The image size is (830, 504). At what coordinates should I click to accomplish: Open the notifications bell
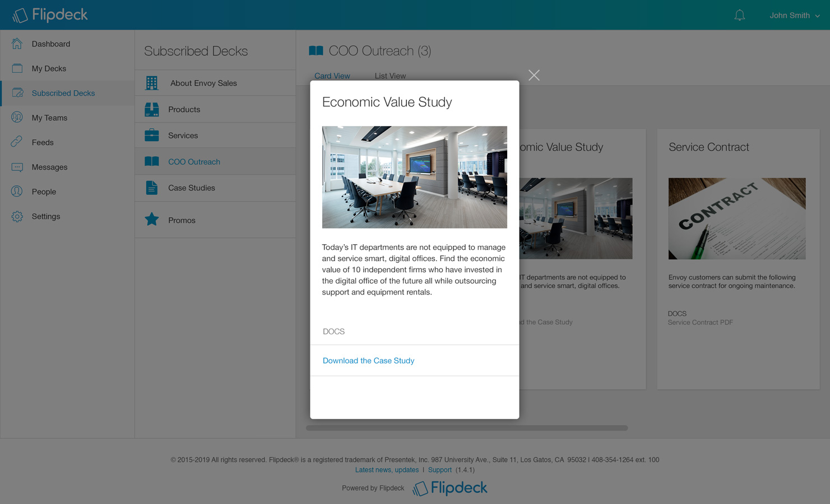coord(740,15)
